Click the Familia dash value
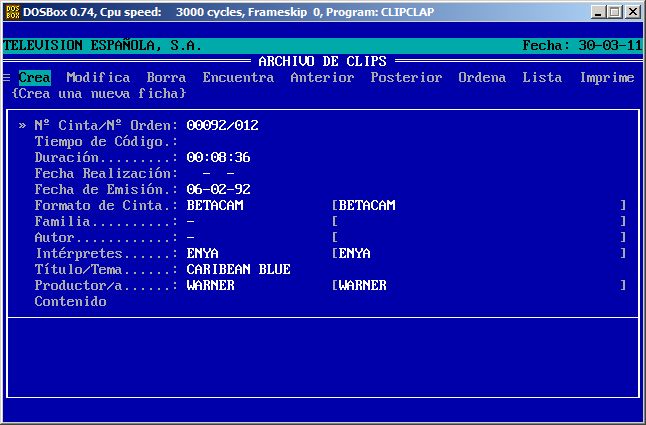The height and width of the screenshot is (425, 646). (190, 222)
